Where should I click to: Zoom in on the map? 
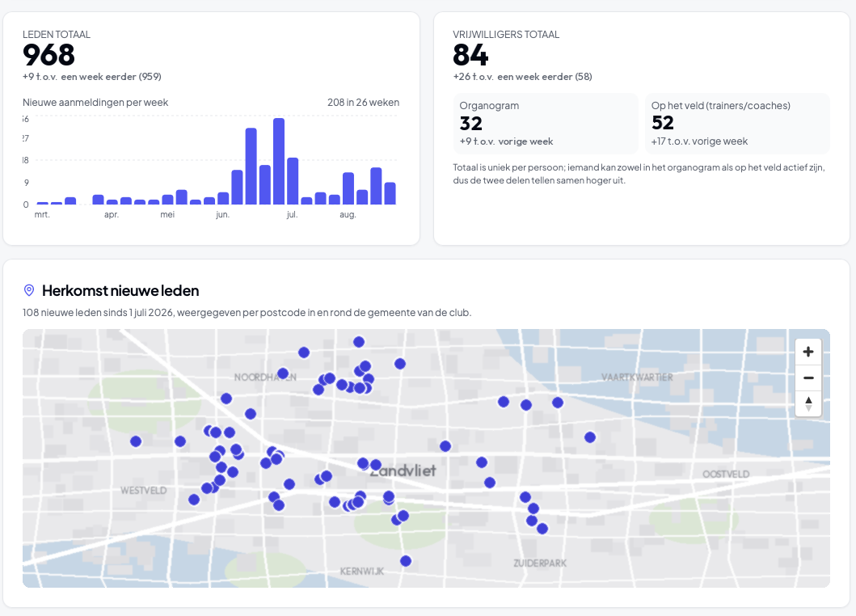click(808, 352)
